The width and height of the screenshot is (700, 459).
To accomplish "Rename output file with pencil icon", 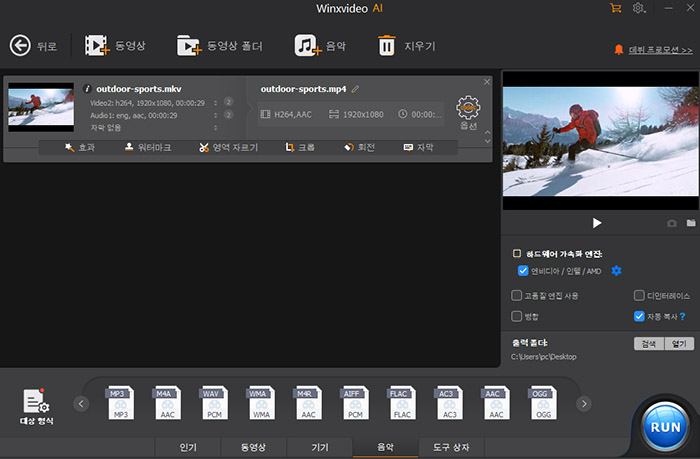I will pyautogui.click(x=355, y=89).
